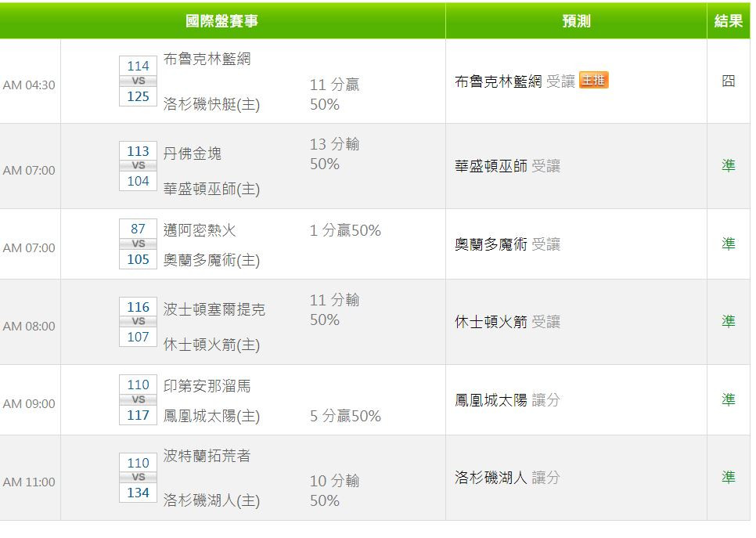Click the 13 分輸 50% spread
The image size is (756, 538).
[335, 154]
